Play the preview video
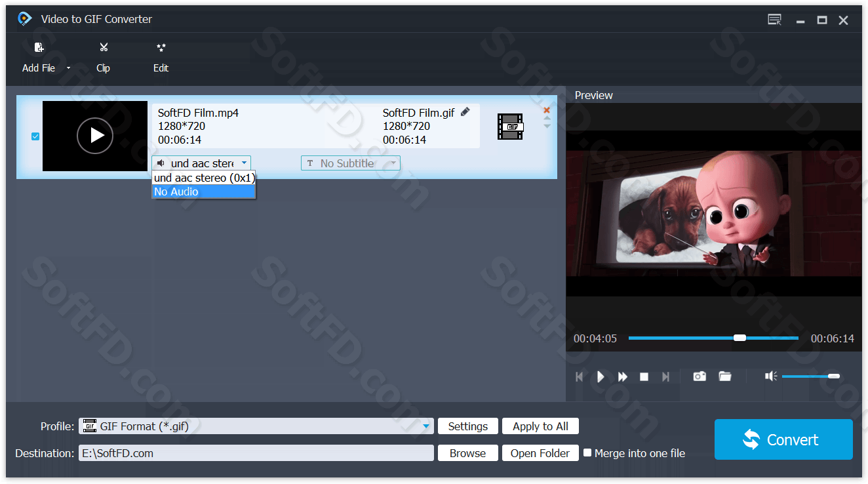The width and height of the screenshot is (868, 484). point(601,376)
